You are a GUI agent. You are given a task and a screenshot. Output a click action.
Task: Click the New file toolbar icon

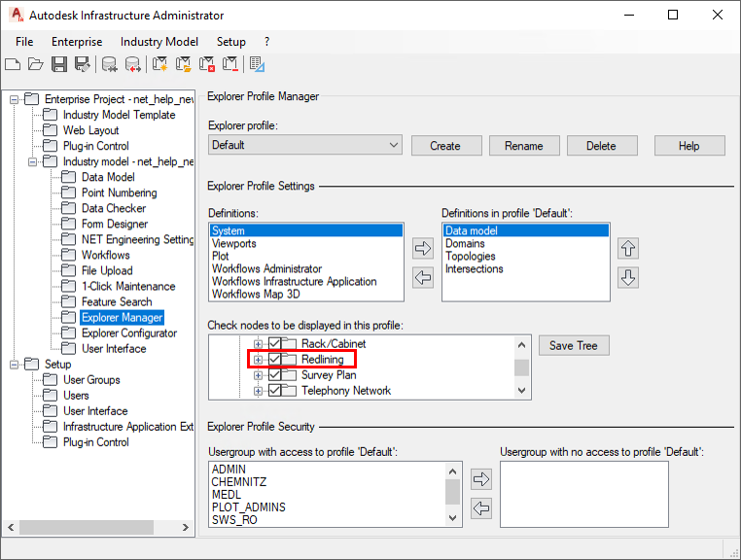[13, 64]
